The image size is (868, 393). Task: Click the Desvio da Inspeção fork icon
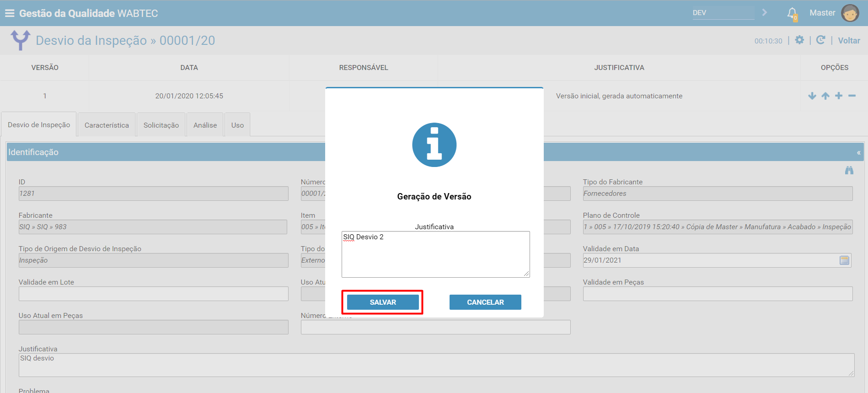(21, 40)
